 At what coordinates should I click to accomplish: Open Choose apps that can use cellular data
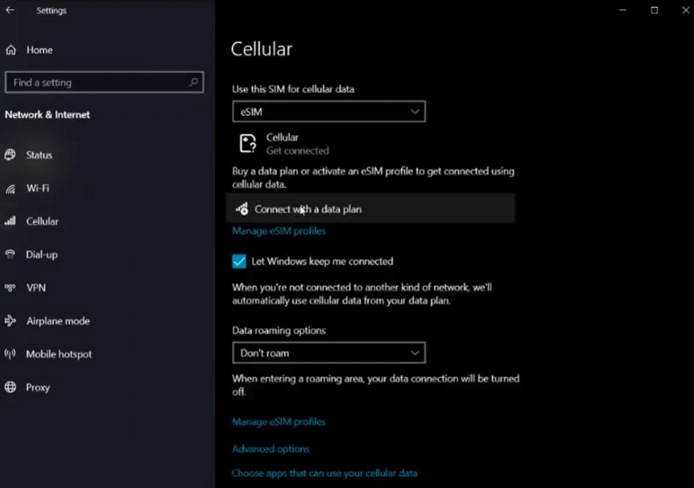(324, 472)
